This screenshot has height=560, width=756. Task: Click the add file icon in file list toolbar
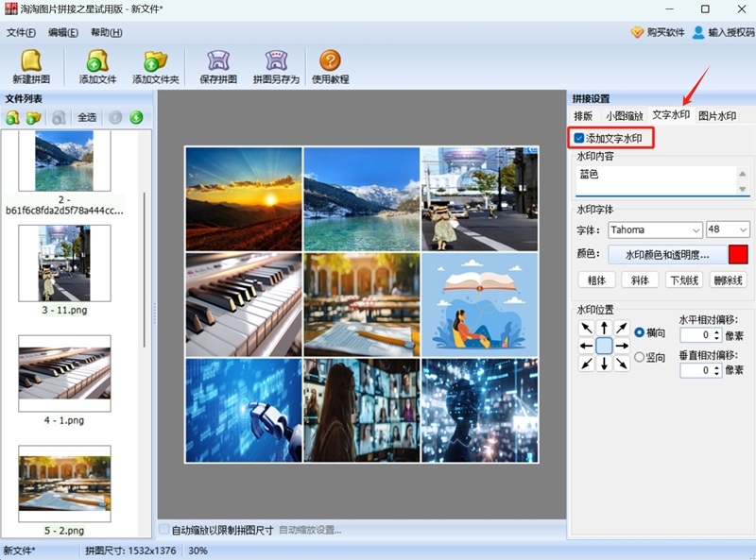(x=12, y=117)
